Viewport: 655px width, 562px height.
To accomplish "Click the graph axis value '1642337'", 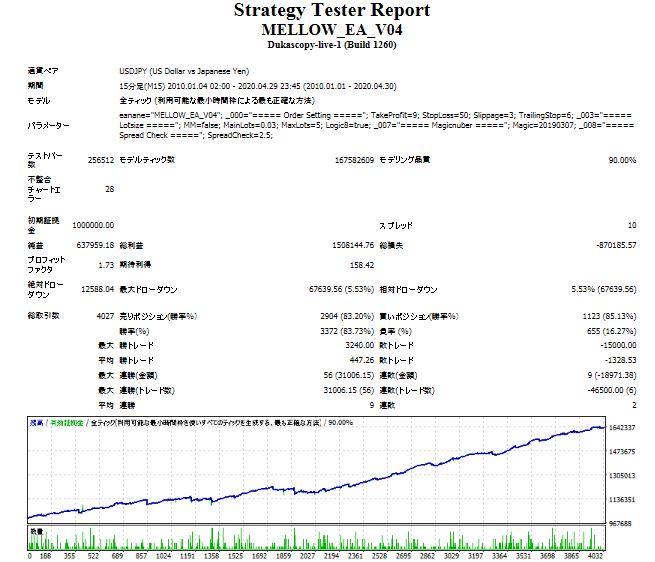I will point(622,428).
